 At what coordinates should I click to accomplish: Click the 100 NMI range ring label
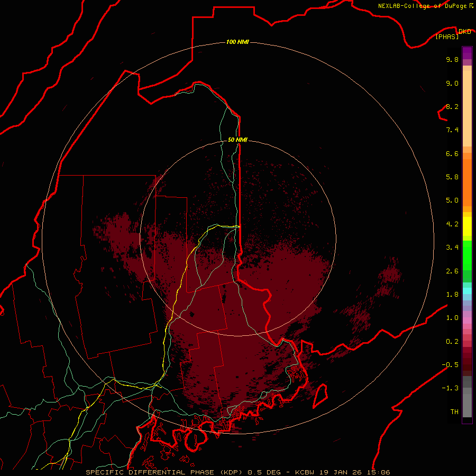(x=237, y=42)
